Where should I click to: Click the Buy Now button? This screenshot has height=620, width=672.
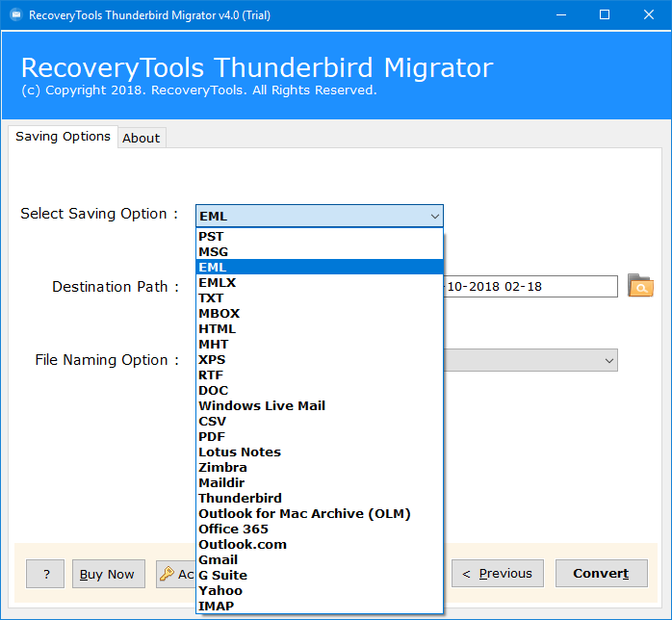point(109,574)
